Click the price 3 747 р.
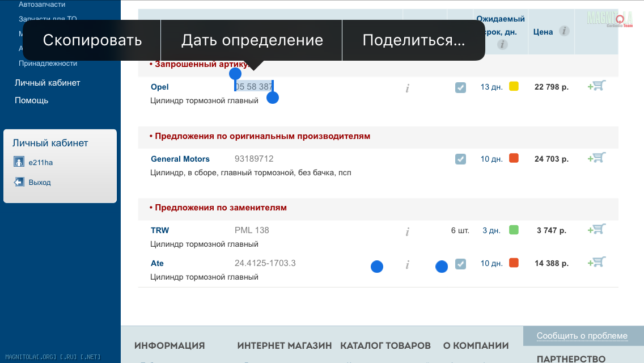 (552, 231)
